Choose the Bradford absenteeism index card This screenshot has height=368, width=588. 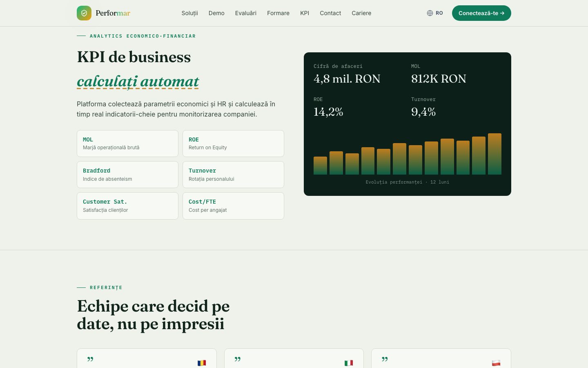[x=127, y=175]
